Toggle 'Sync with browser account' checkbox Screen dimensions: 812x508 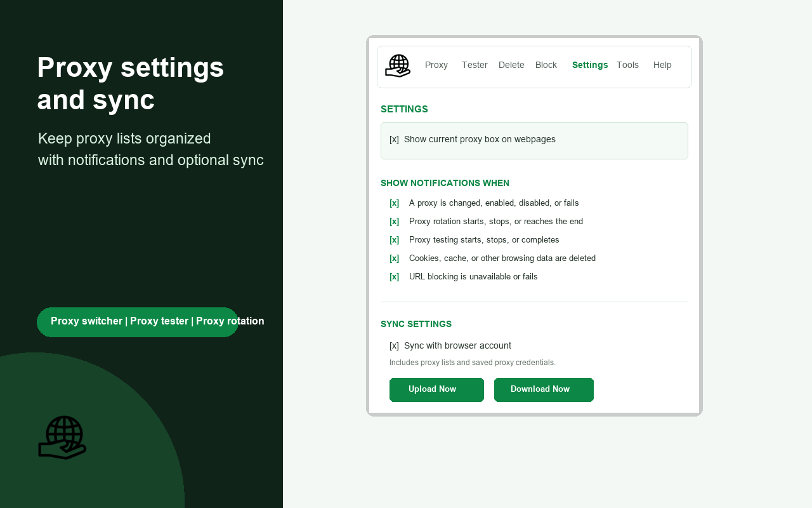(x=394, y=346)
